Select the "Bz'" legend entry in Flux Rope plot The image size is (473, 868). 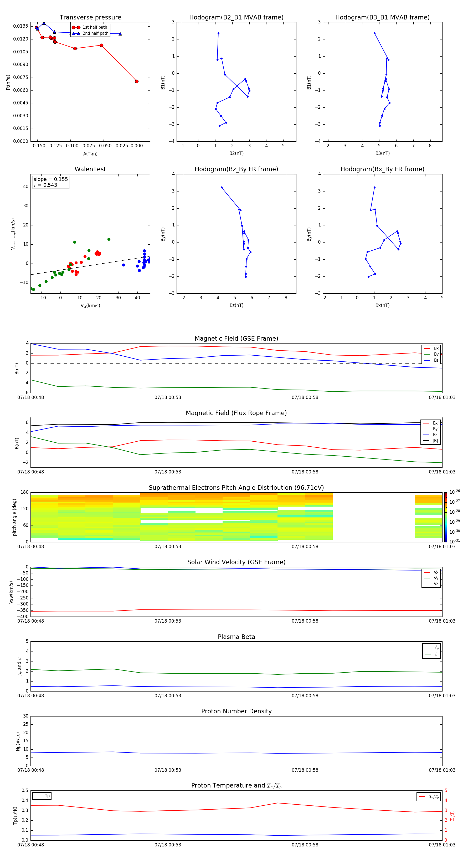coord(431,435)
